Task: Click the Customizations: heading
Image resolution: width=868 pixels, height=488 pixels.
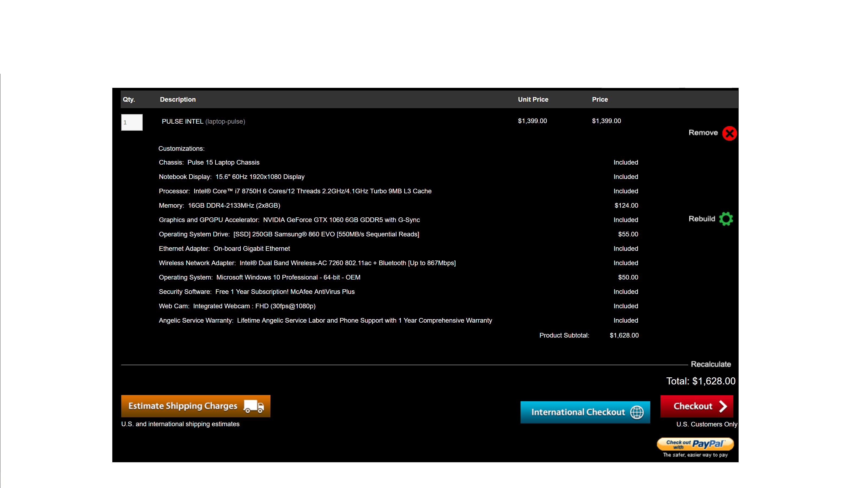Action: pyautogui.click(x=181, y=149)
